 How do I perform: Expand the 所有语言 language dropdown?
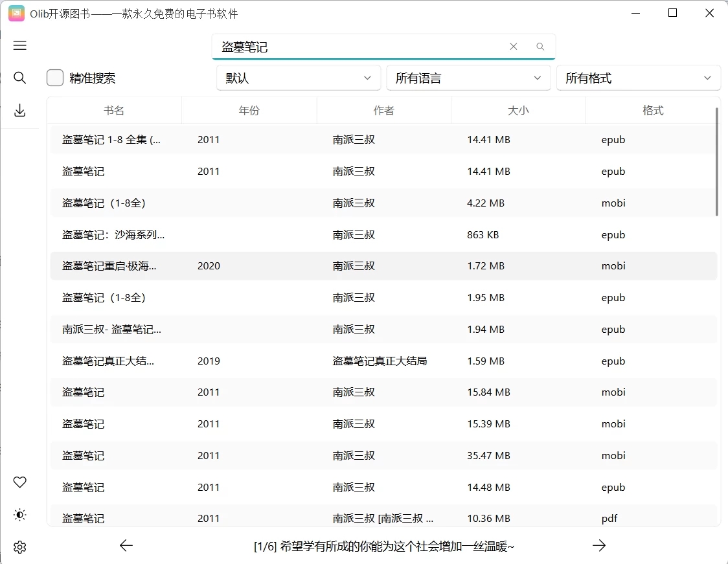click(468, 77)
